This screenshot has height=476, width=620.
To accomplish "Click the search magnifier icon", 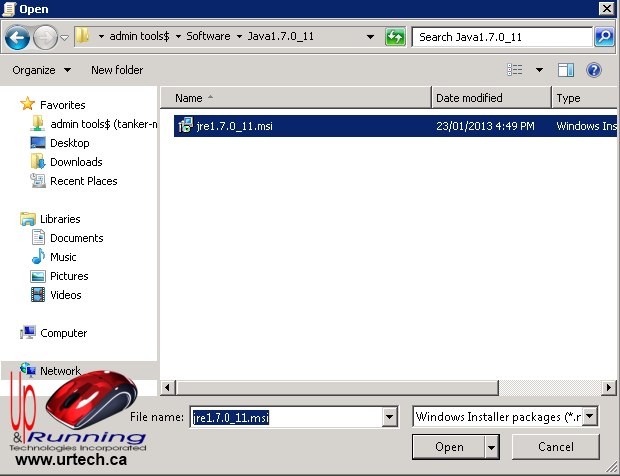I will pyautogui.click(x=603, y=38).
